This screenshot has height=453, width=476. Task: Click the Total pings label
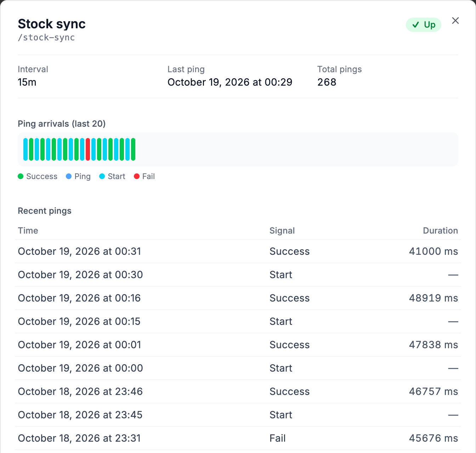[340, 69]
